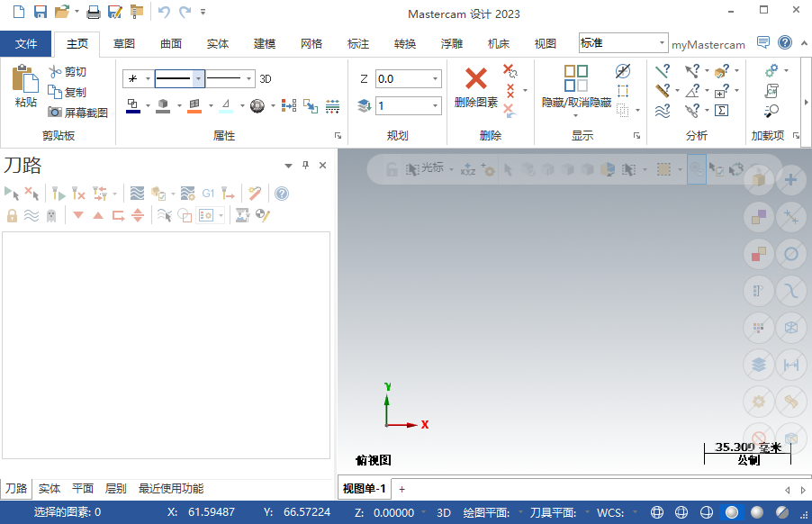Open the 标准 workspace combo box
The width and height of the screenshot is (812, 524).
[663, 43]
